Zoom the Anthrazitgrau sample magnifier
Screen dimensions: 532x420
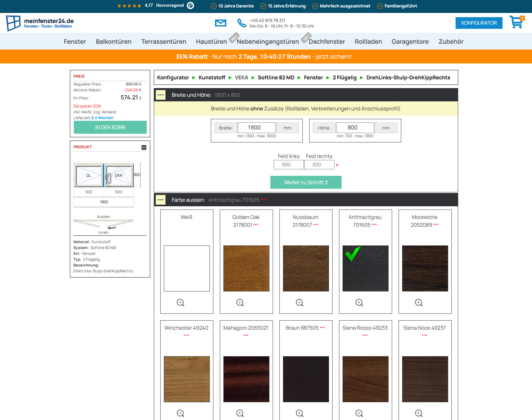click(x=359, y=302)
